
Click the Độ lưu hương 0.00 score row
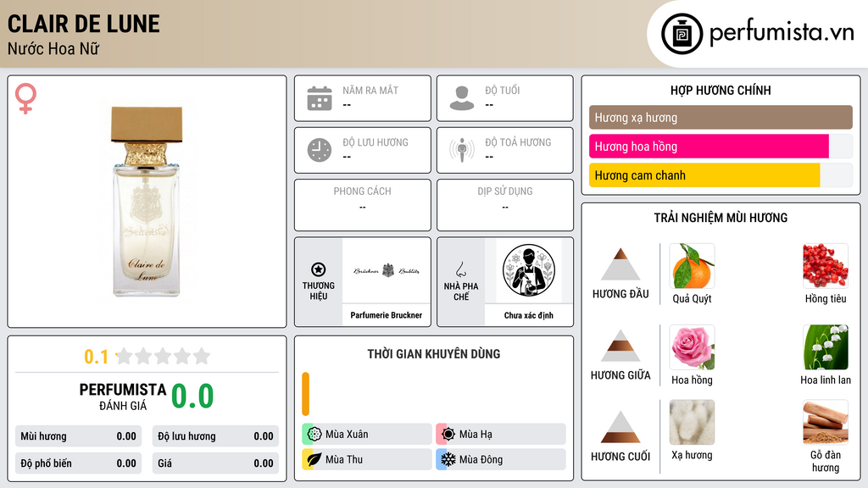(215, 436)
